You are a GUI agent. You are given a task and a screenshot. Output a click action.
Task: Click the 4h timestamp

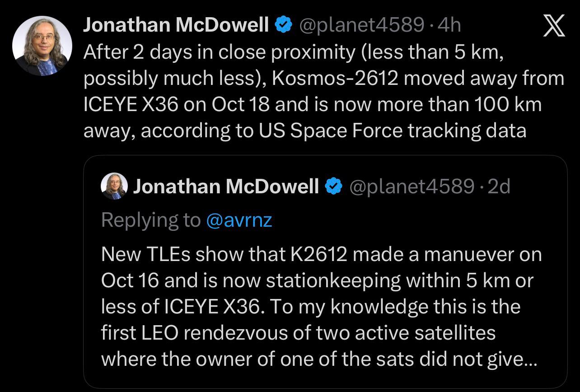tap(449, 25)
